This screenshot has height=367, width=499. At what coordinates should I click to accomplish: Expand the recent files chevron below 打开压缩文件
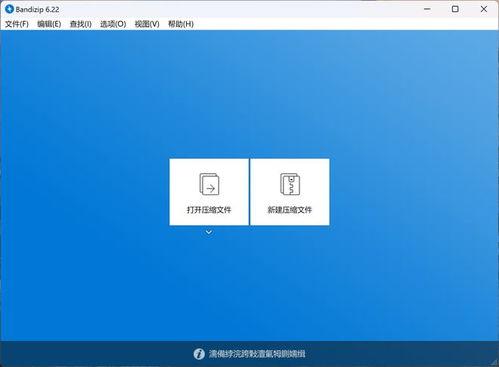click(x=209, y=232)
